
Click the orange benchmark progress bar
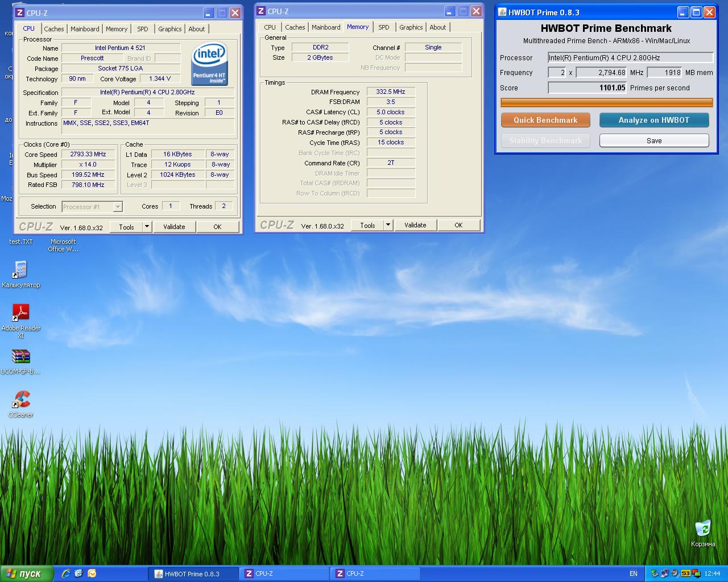(606, 102)
